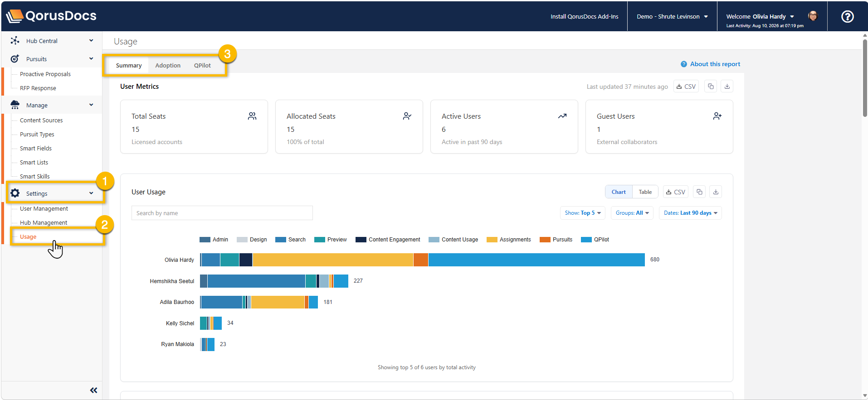This screenshot has height=400, width=868.
Task: Toggle the Assignments legend color swatch
Action: (x=492, y=240)
